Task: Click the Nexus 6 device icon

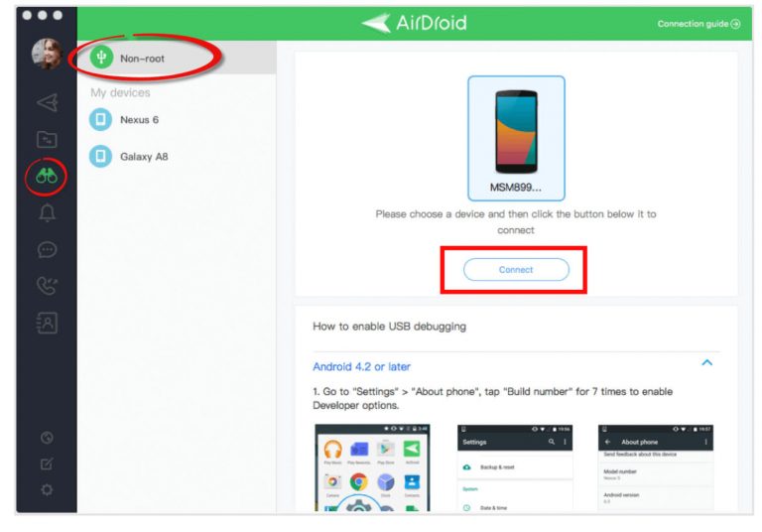Action: (100, 119)
